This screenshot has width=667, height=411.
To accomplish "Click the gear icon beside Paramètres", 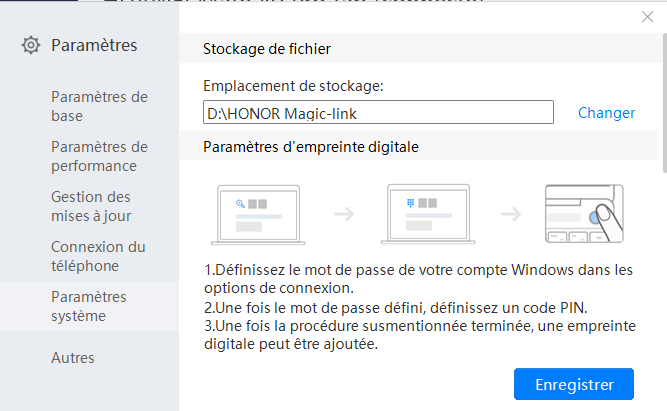I will (31, 45).
